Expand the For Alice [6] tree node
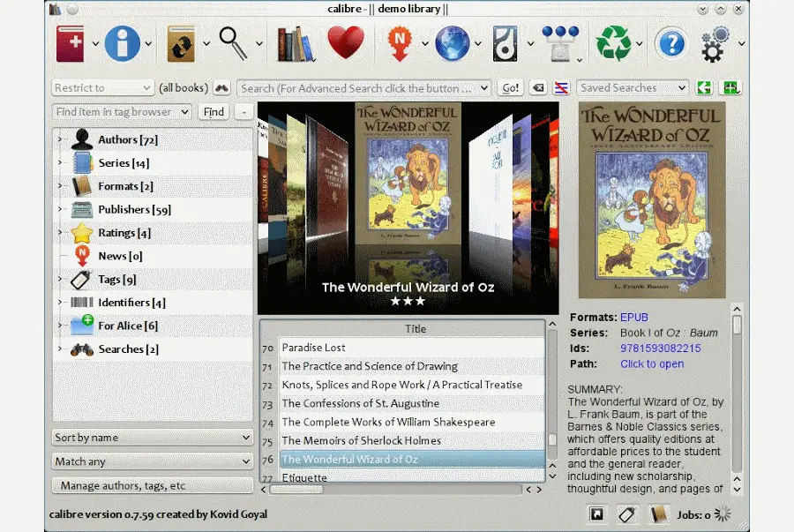The height and width of the screenshot is (532, 794). pos(60,326)
